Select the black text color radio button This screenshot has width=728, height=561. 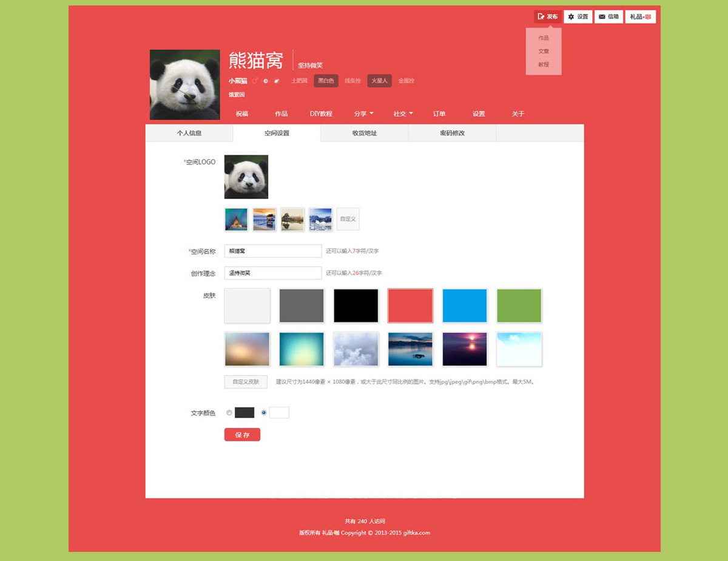point(229,413)
